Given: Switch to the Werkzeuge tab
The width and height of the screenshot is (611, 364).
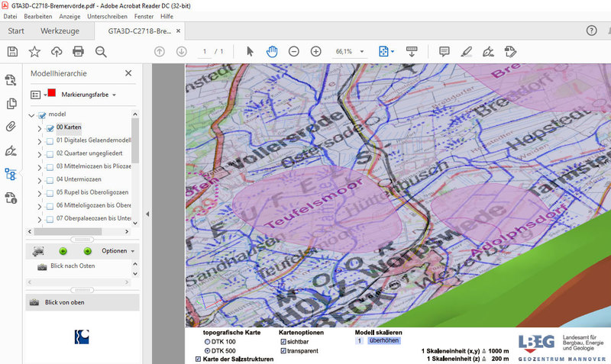Looking at the screenshot, I should (x=60, y=31).
